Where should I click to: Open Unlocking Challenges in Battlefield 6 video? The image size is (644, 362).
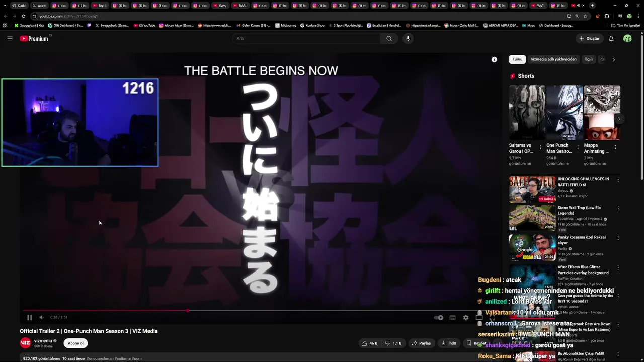[x=532, y=189]
